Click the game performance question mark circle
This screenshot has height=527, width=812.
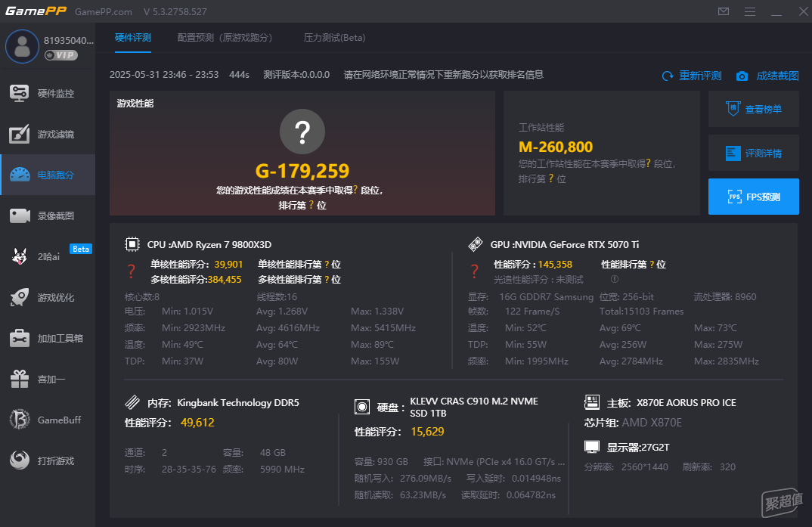(302, 132)
